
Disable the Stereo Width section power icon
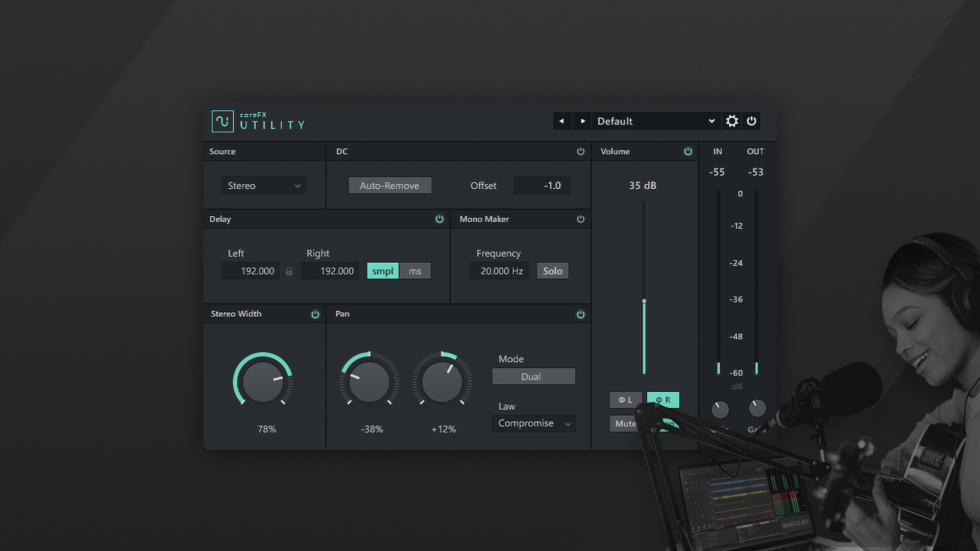tap(315, 314)
